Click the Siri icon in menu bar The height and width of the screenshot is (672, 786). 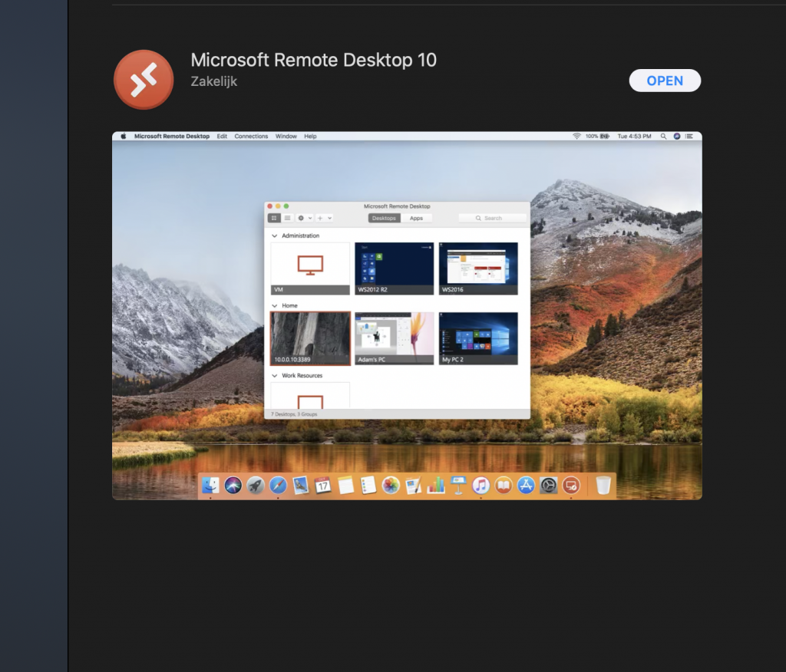(677, 137)
